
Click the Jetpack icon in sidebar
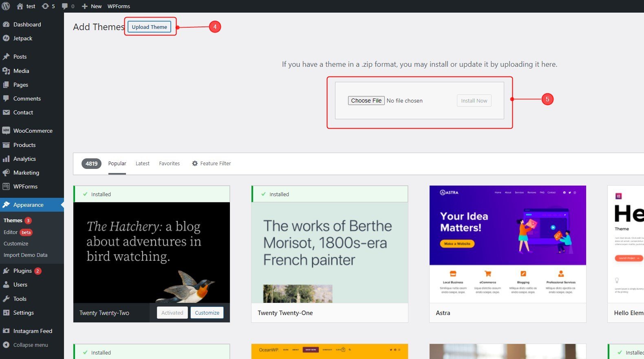point(6,38)
